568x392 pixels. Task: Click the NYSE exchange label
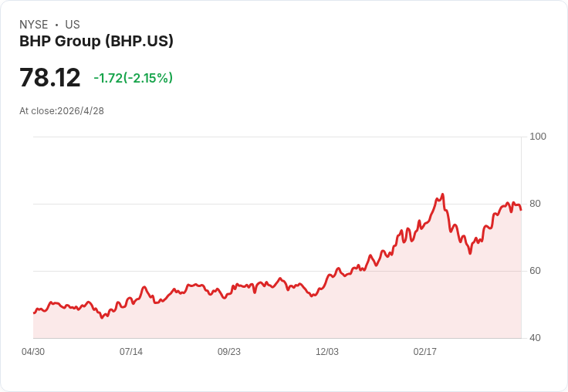[34, 25]
